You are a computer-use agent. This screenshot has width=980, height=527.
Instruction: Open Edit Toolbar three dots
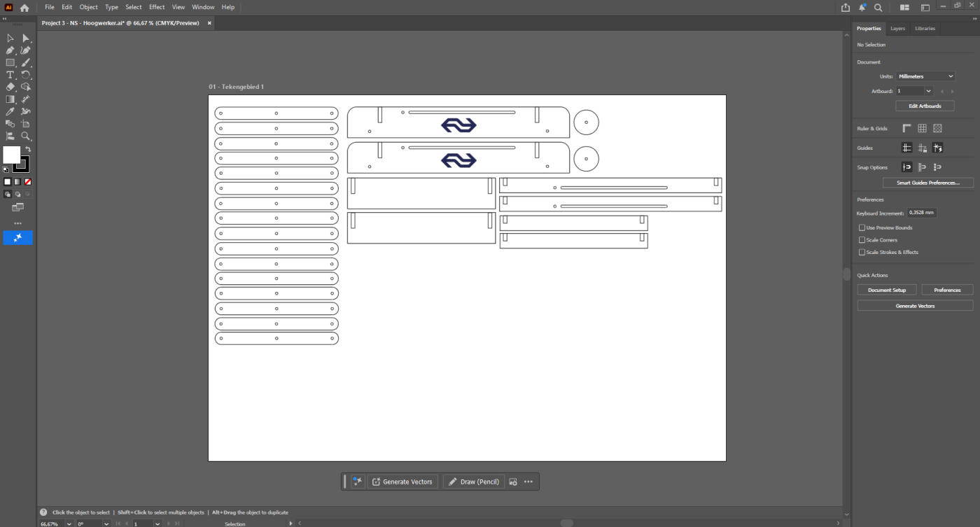tap(18, 223)
